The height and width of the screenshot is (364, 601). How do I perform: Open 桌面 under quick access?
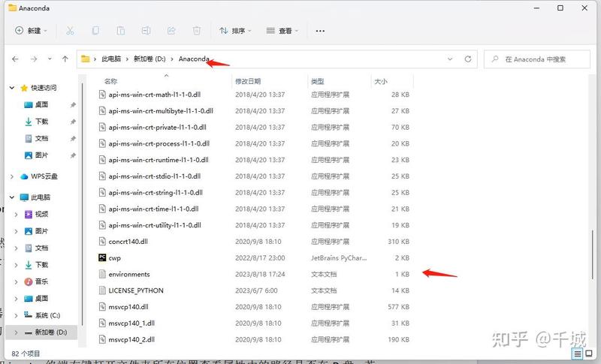pos(41,104)
